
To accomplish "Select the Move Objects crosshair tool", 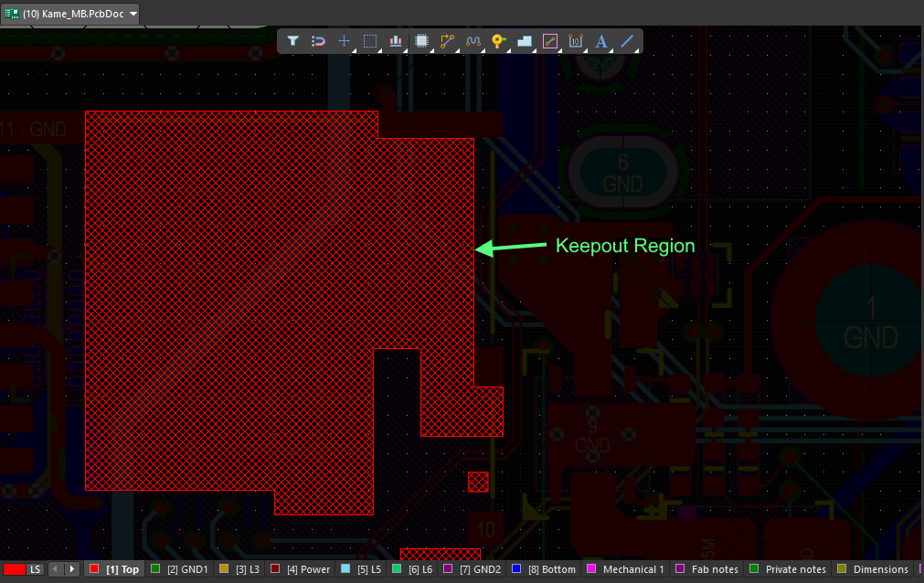I will point(344,41).
